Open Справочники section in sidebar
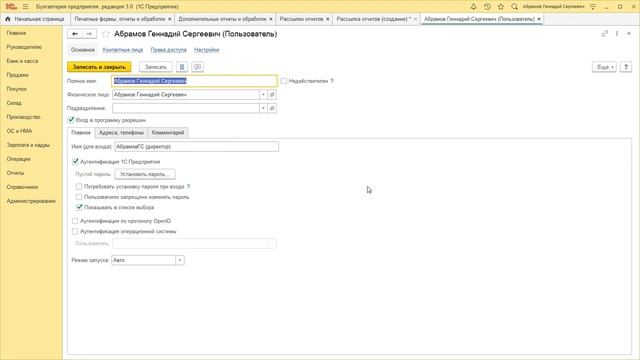The width and height of the screenshot is (640, 360). pos(22,187)
